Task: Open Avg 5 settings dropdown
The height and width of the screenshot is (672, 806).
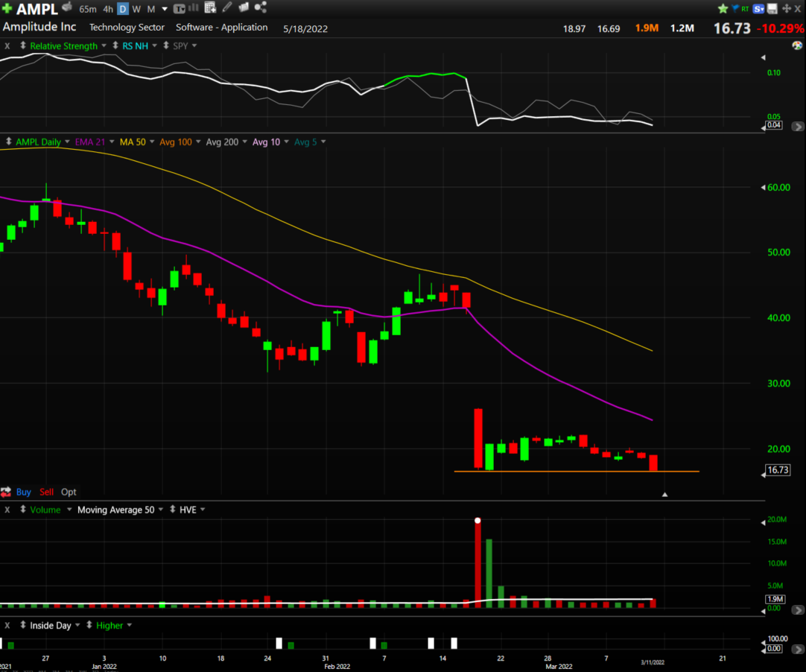Action: click(323, 142)
